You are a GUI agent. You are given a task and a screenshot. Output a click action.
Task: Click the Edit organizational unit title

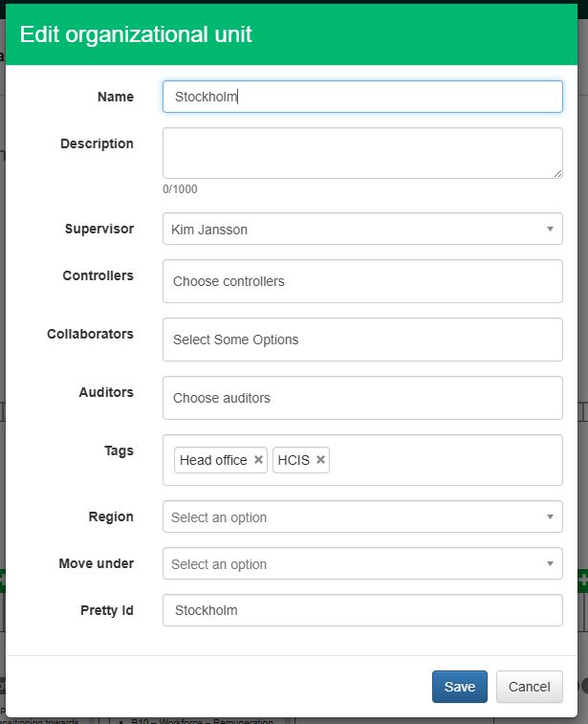[x=136, y=35]
